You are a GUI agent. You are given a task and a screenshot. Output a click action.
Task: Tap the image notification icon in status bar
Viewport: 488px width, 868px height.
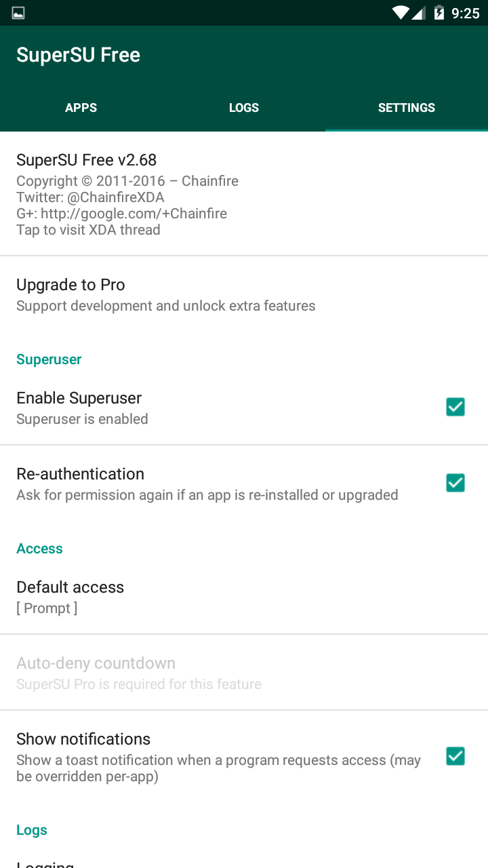[18, 13]
